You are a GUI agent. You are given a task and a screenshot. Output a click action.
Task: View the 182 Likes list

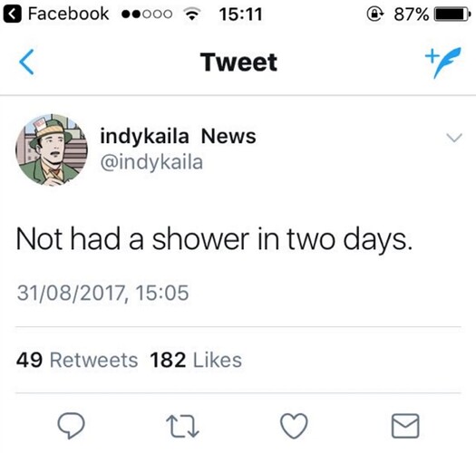point(196,361)
